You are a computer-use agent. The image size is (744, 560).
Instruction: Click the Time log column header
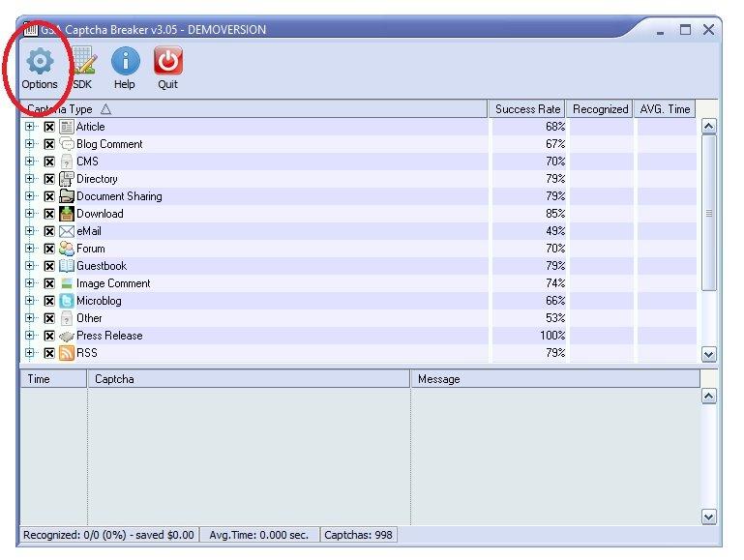54,379
